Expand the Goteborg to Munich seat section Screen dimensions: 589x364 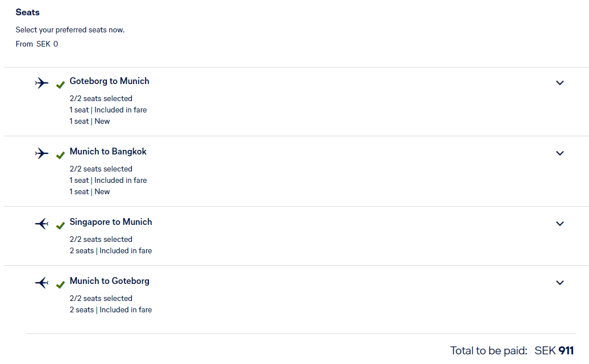[x=560, y=83]
